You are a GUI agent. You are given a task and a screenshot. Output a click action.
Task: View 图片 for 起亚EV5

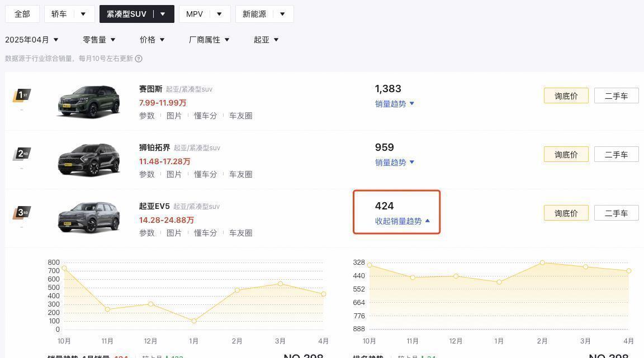pos(174,233)
